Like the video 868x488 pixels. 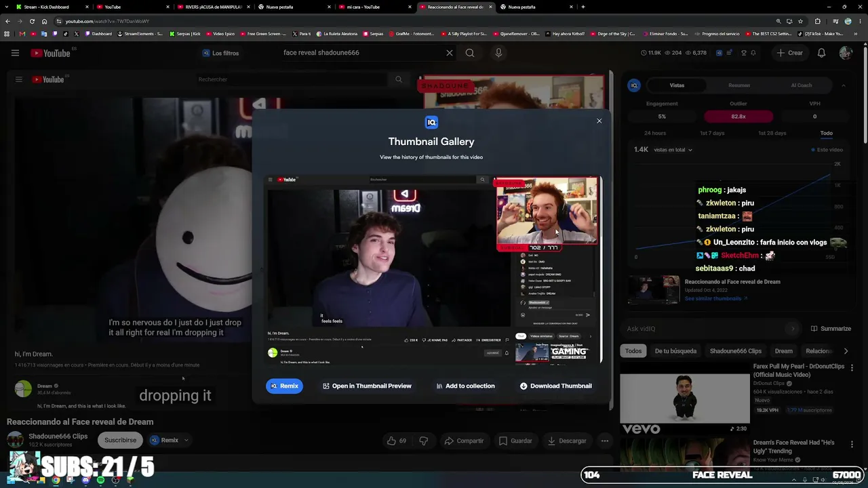click(x=397, y=441)
